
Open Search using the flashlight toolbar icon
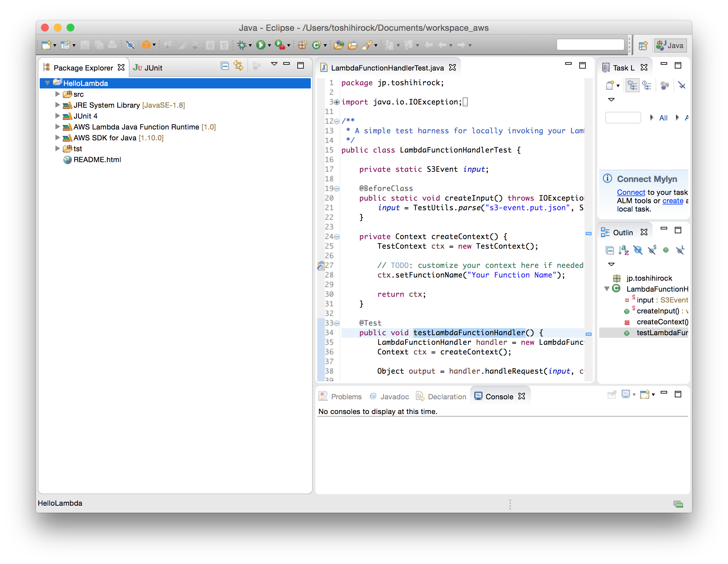click(x=367, y=45)
